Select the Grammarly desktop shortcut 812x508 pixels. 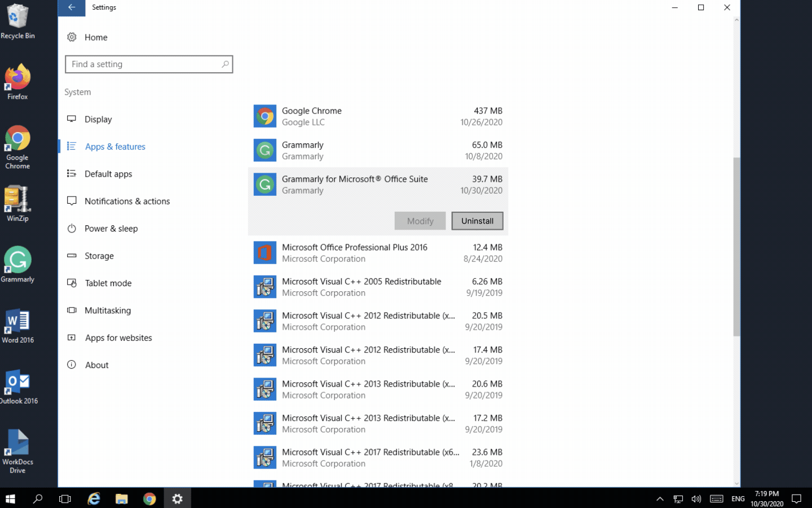(17, 265)
